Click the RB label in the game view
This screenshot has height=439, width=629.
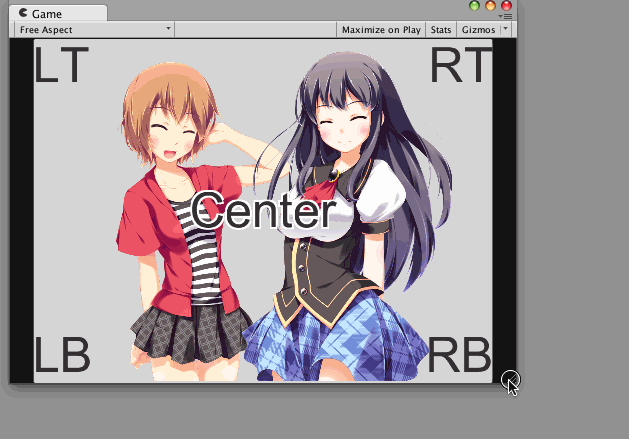pos(460,354)
